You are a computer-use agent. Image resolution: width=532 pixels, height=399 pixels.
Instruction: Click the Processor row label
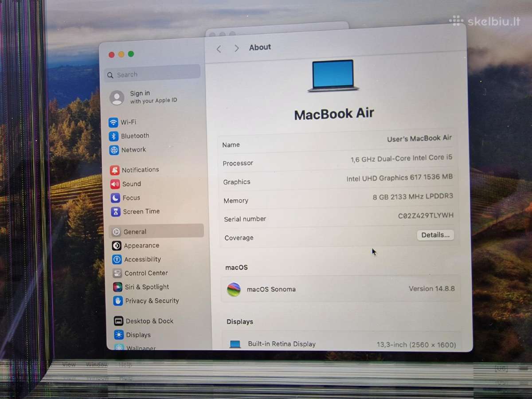coord(238,164)
